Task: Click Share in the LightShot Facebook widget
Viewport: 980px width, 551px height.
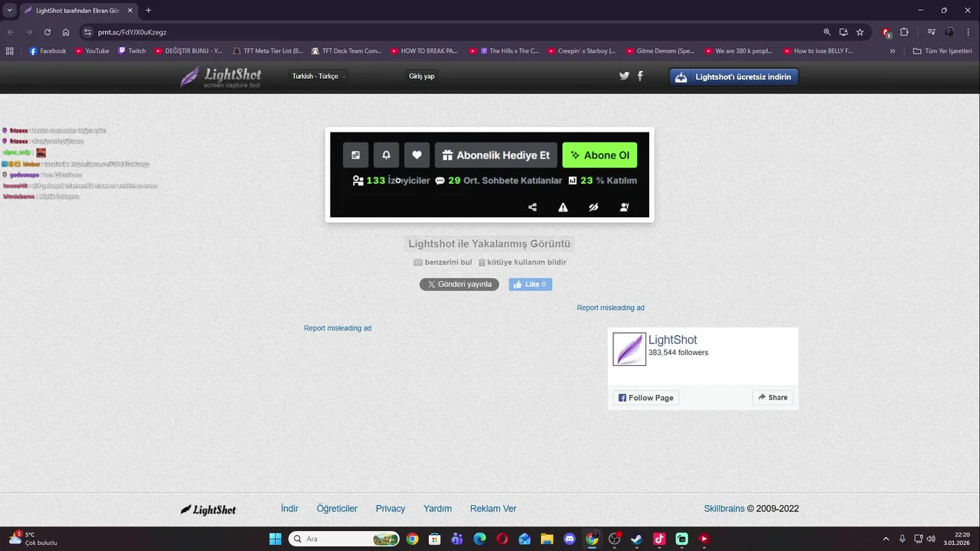Action: tap(773, 397)
